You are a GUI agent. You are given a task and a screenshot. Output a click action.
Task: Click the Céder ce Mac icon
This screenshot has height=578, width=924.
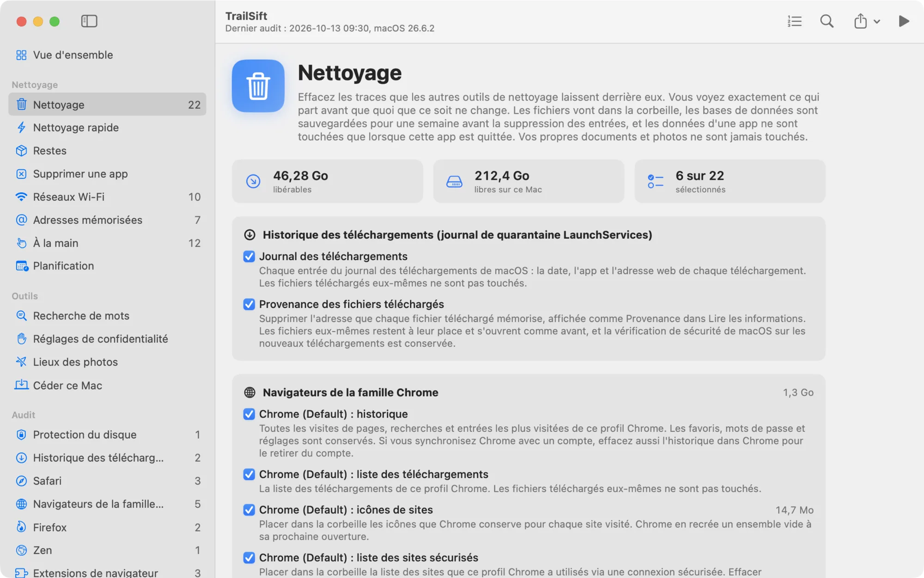[21, 385]
